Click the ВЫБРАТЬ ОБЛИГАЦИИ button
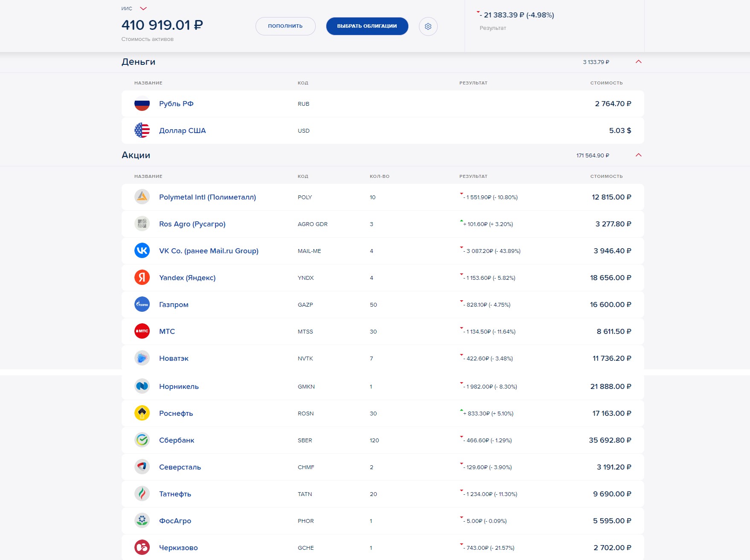This screenshot has height=560, width=750. (367, 26)
